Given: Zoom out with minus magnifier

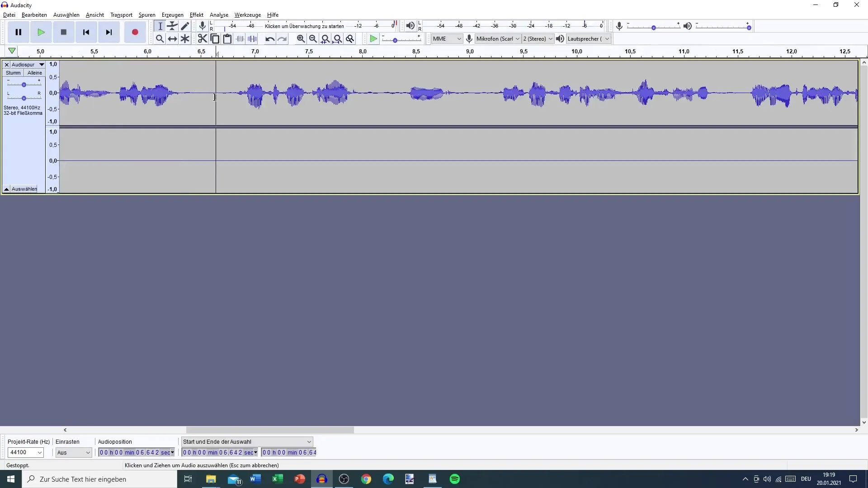Looking at the screenshot, I should (x=313, y=39).
